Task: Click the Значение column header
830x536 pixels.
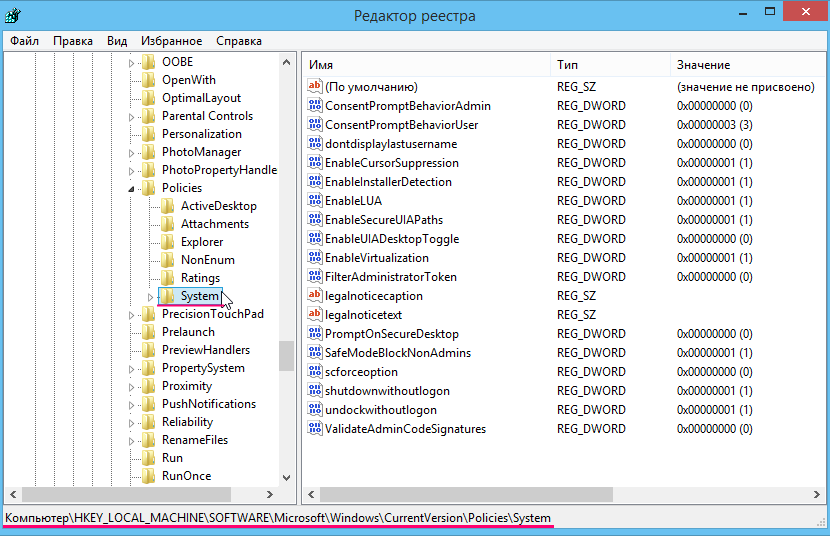Action: (747, 65)
